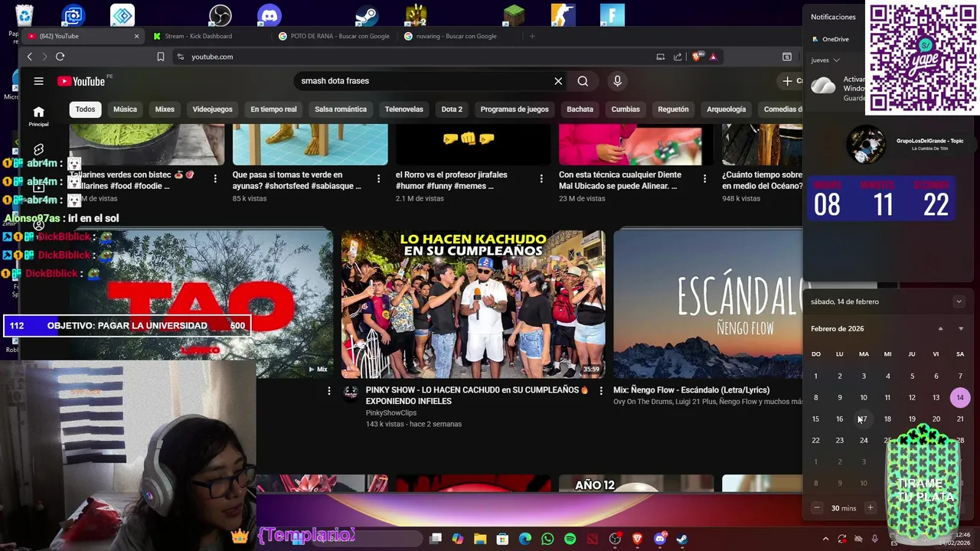The image size is (980, 551).
Task: Open Steam from the taskbar
Action: pyautogui.click(x=681, y=539)
